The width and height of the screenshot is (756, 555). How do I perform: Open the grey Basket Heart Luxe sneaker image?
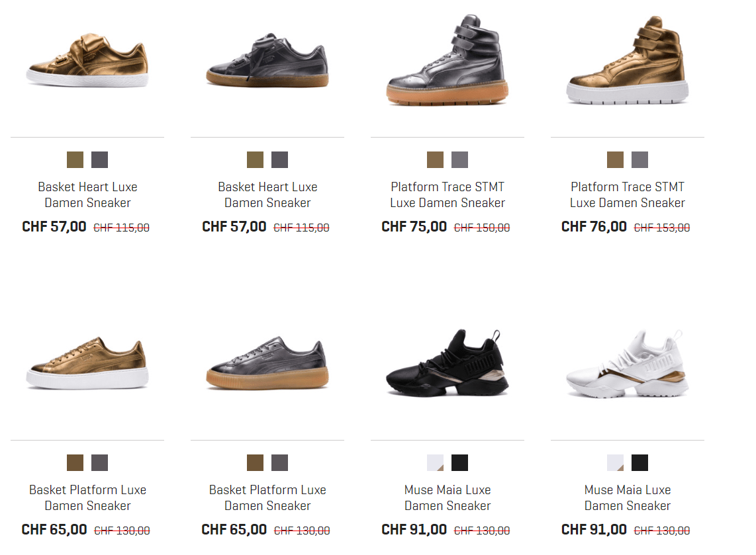[267, 60]
